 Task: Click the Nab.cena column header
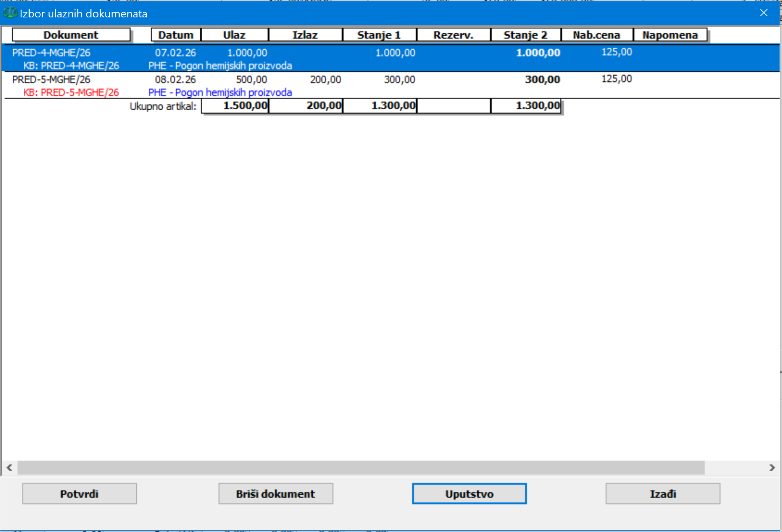[597, 35]
